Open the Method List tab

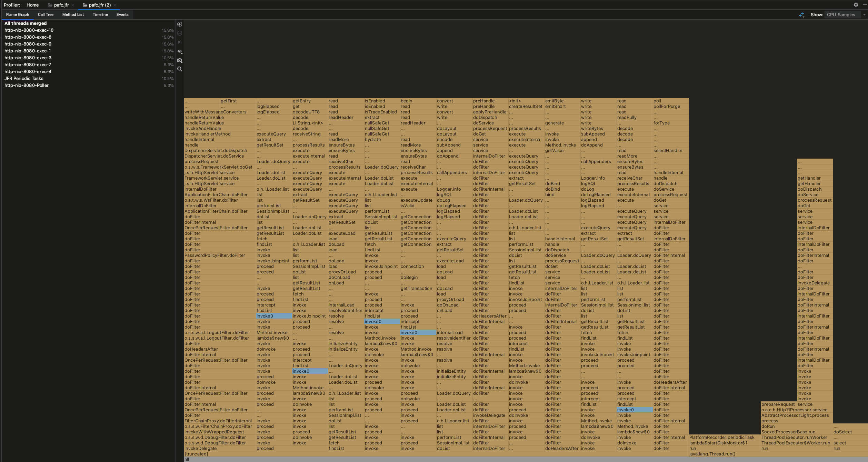(x=73, y=14)
